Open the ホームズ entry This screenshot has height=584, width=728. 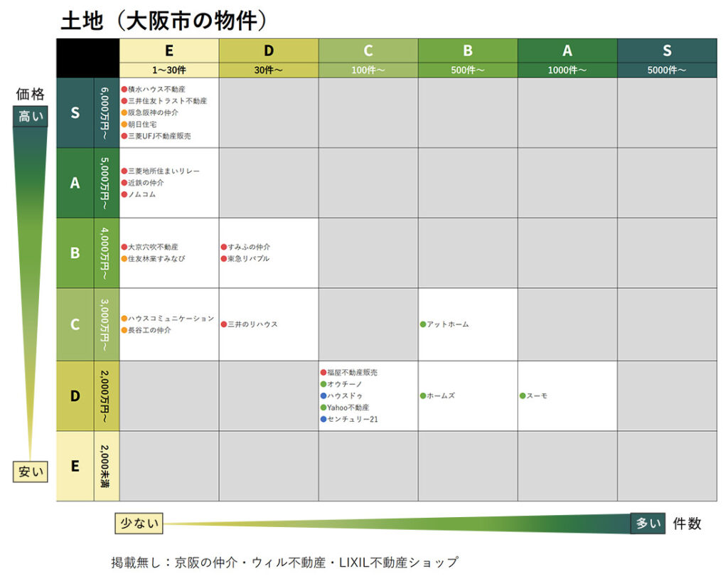click(441, 395)
